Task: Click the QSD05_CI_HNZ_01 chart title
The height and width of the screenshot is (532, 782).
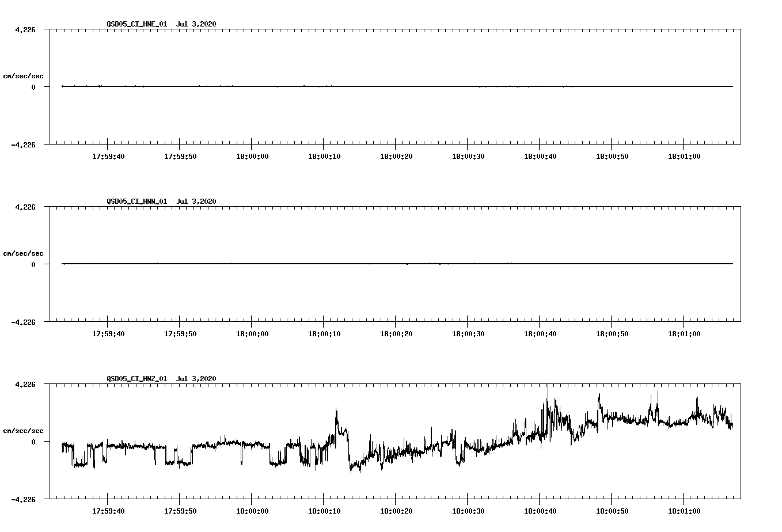Action: tap(162, 378)
